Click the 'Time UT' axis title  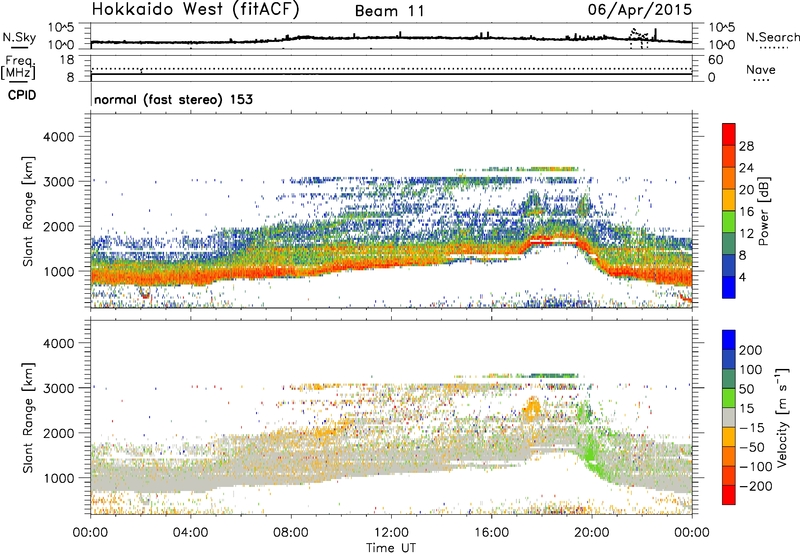(x=391, y=548)
